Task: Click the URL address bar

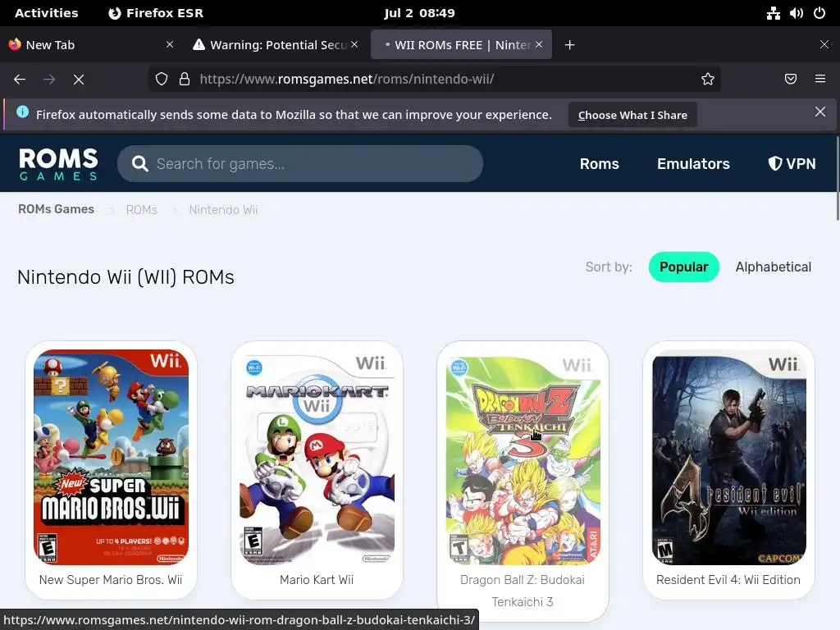Action: tap(434, 80)
